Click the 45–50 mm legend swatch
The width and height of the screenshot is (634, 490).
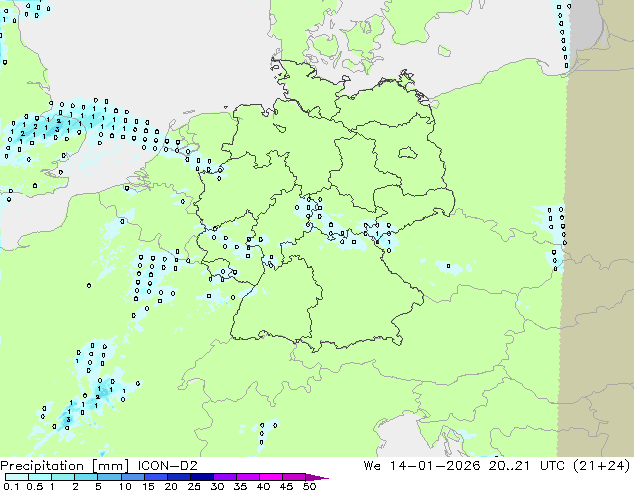coord(293,477)
